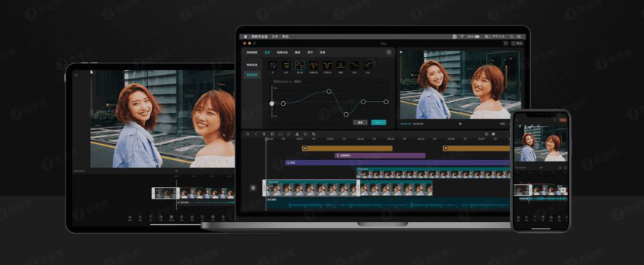Select the bullet-time dip curve preset
Screen dimensions: 644x265
tap(327, 66)
